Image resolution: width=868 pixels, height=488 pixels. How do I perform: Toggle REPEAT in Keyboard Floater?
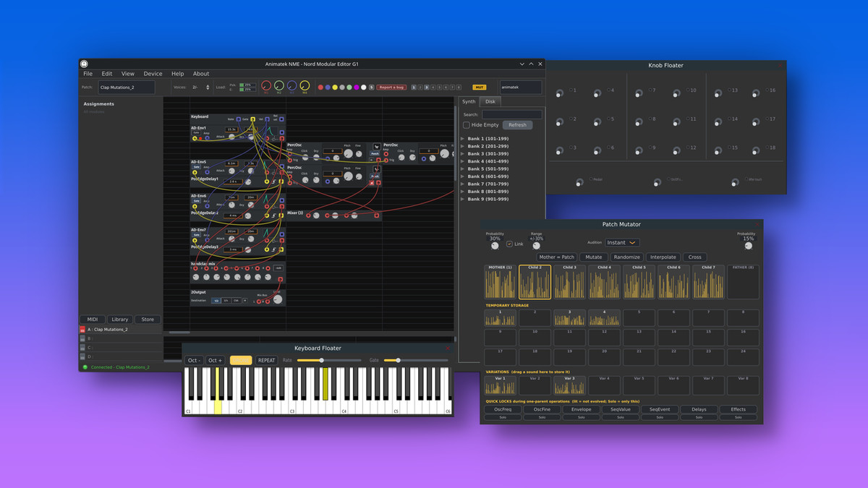point(267,360)
